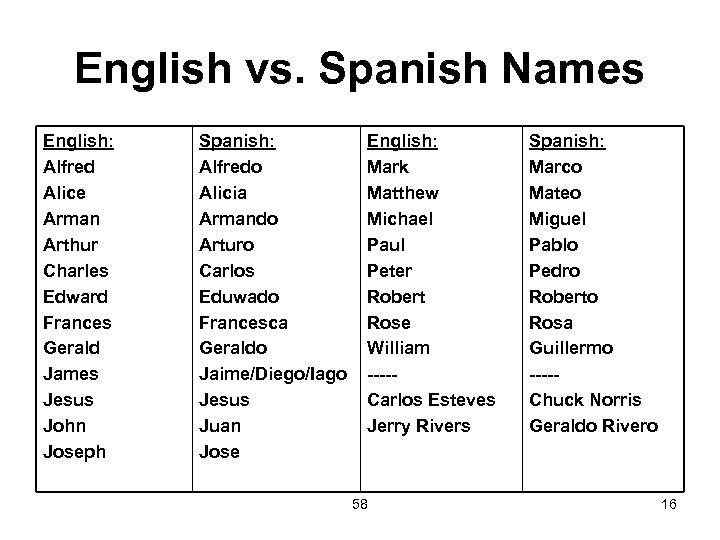Select the name Guillermo
Image resolution: width=720 pixels, height=540 pixels.
click(x=571, y=348)
